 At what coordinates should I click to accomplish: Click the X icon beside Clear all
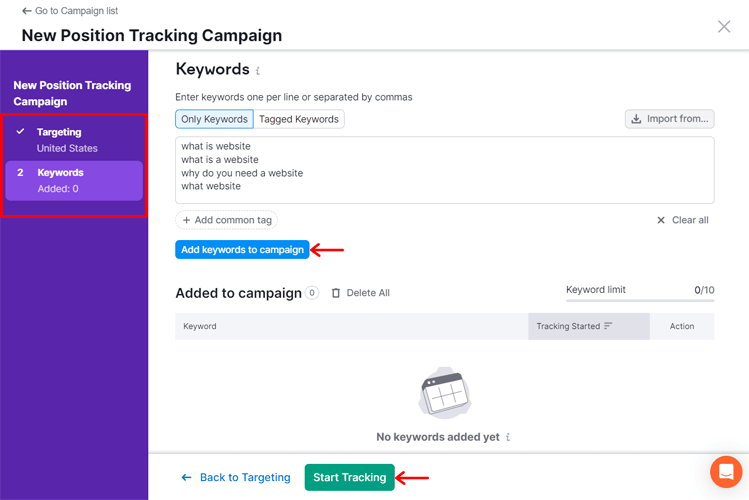pyautogui.click(x=661, y=220)
